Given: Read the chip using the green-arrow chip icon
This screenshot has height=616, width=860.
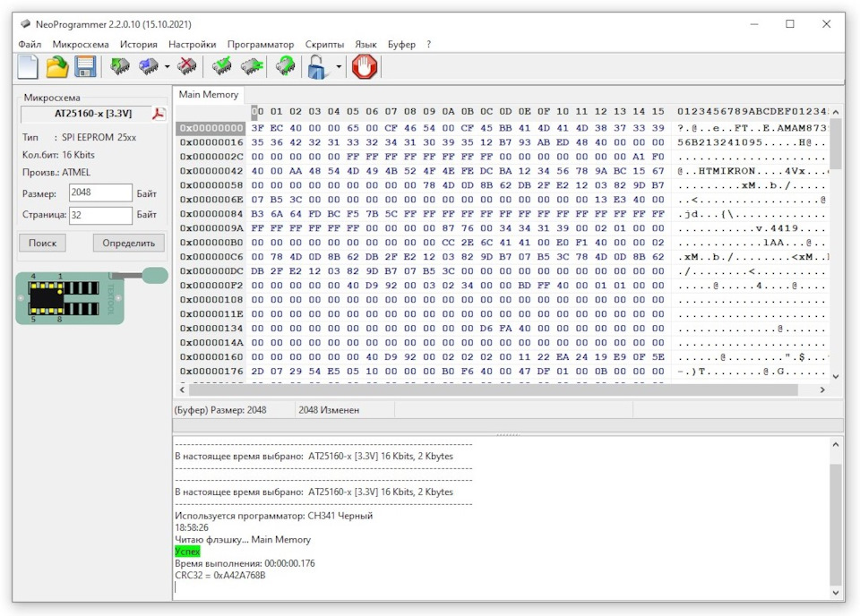Looking at the screenshot, I should click(x=119, y=67).
